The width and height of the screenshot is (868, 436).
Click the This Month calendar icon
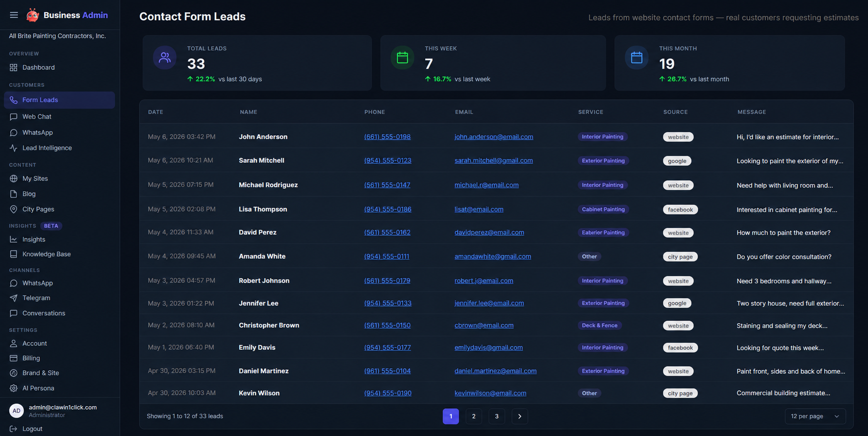(637, 58)
